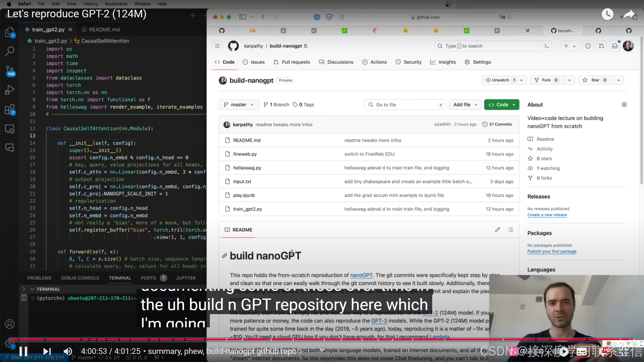Expand Star lists arrow

coord(619,80)
